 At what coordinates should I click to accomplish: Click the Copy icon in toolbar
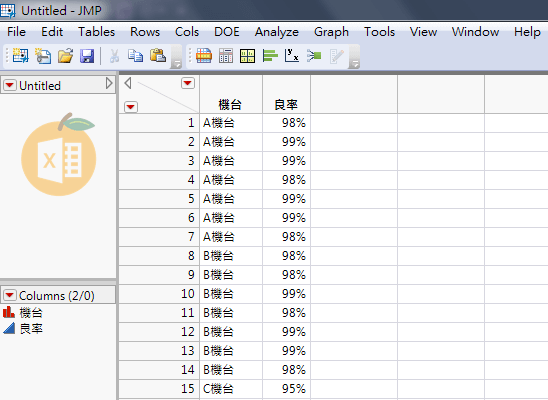[x=135, y=56]
